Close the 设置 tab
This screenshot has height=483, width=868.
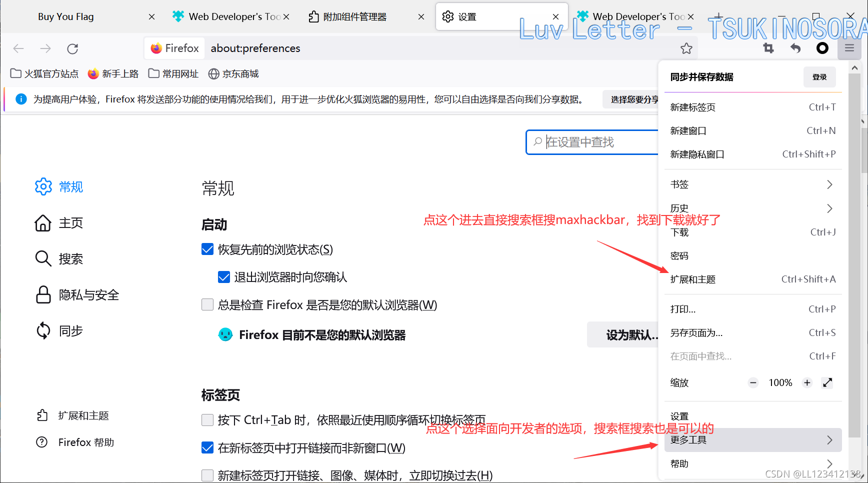(x=555, y=16)
